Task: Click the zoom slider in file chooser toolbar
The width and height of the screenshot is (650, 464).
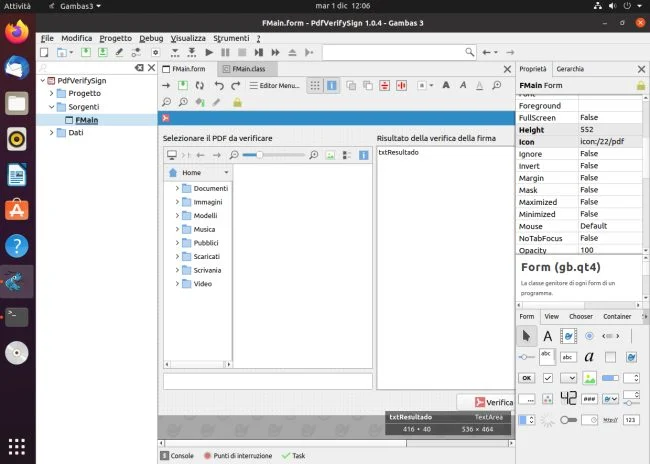Action: pyautogui.click(x=273, y=155)
